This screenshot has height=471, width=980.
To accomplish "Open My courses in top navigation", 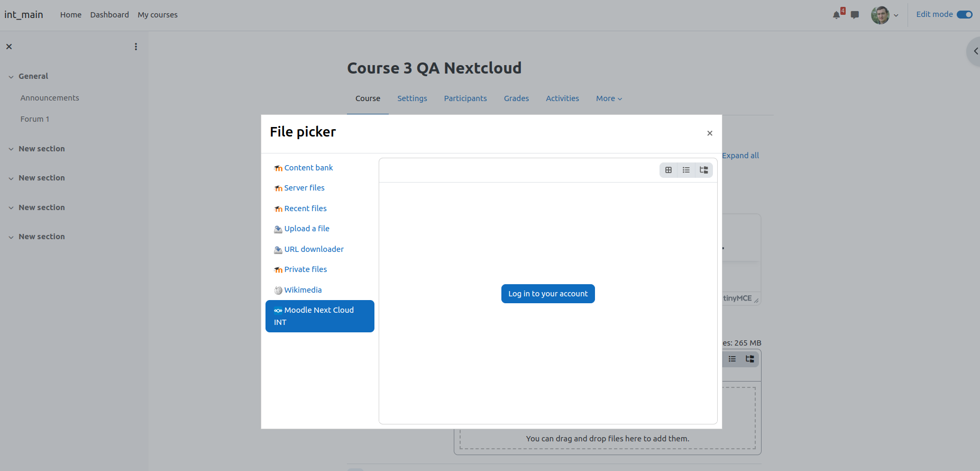I will (x=158, y=15).
